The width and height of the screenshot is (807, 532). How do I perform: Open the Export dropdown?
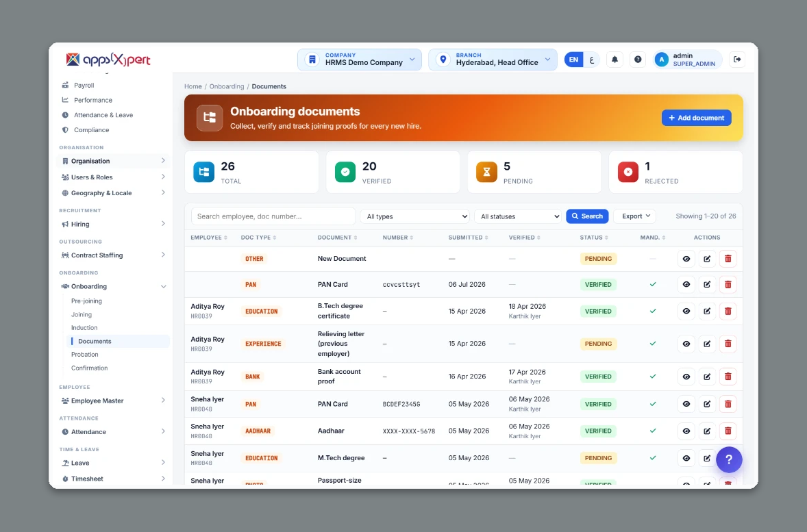pos(634,216)
